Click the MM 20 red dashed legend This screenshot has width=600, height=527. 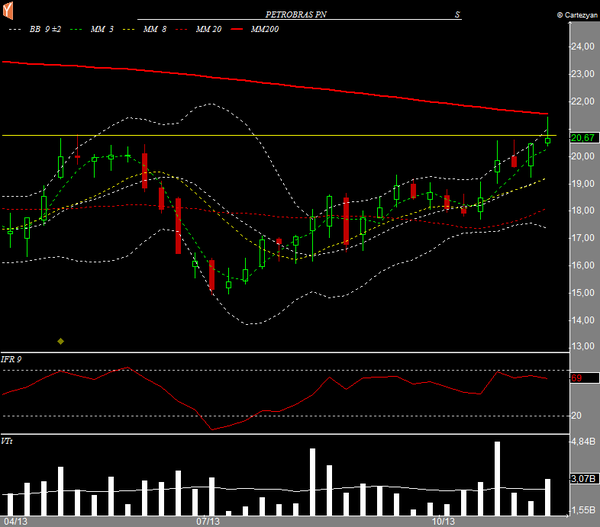(198, 29)
